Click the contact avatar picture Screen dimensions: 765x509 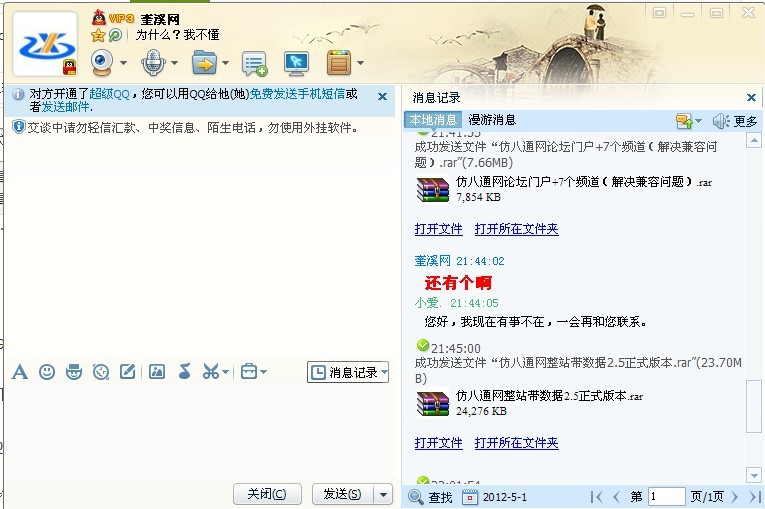pos(45,44)
